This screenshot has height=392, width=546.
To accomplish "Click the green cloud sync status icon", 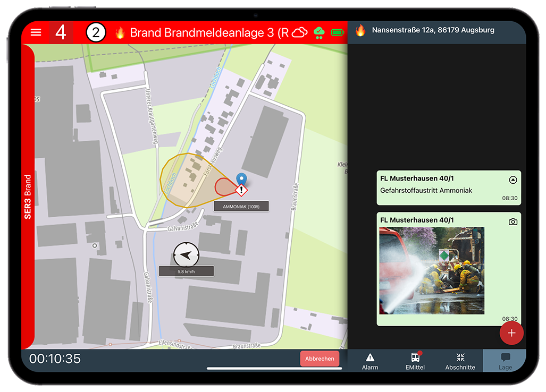I will (319, 32).
